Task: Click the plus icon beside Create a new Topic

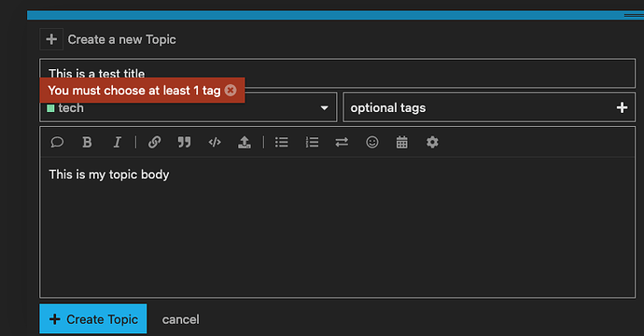Action: [51, 39]
